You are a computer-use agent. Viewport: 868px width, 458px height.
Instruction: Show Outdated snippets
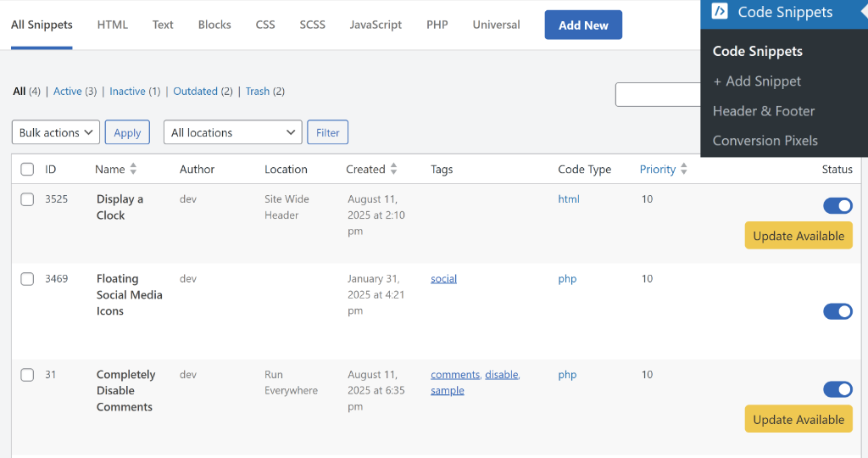click(196, 92)
